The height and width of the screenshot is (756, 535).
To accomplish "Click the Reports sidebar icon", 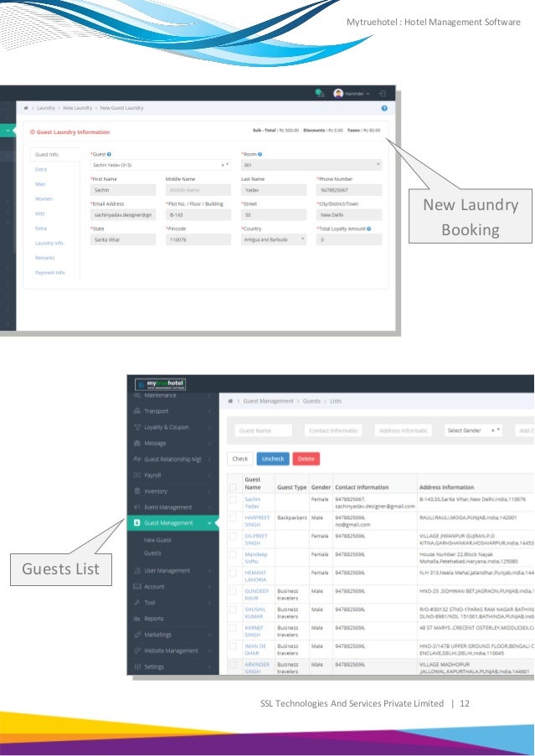I will [x=136, y=619].
